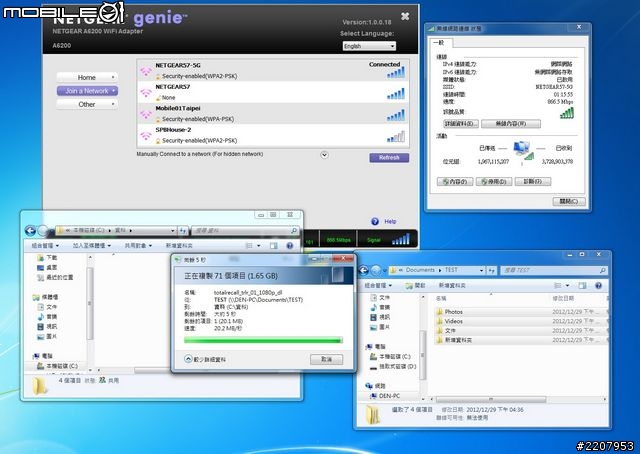Click the Properties button in the wireless status dialog
The height and width of the screenshot is (454, 640).
(455, 182)
